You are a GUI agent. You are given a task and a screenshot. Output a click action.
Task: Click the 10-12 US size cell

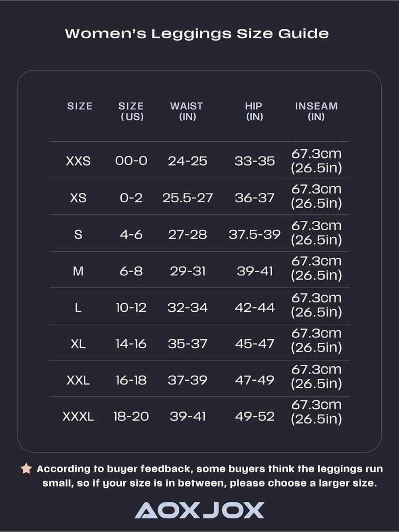[131, 307]
